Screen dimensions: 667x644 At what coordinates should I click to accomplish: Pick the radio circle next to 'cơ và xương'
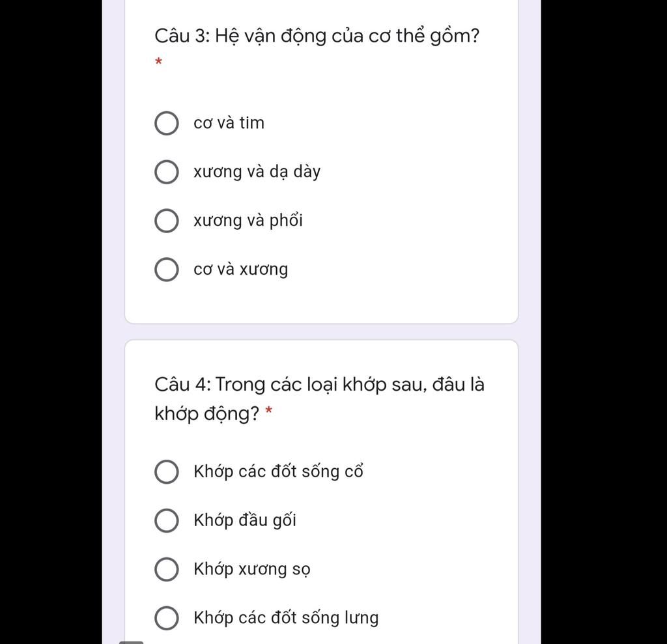166,269
